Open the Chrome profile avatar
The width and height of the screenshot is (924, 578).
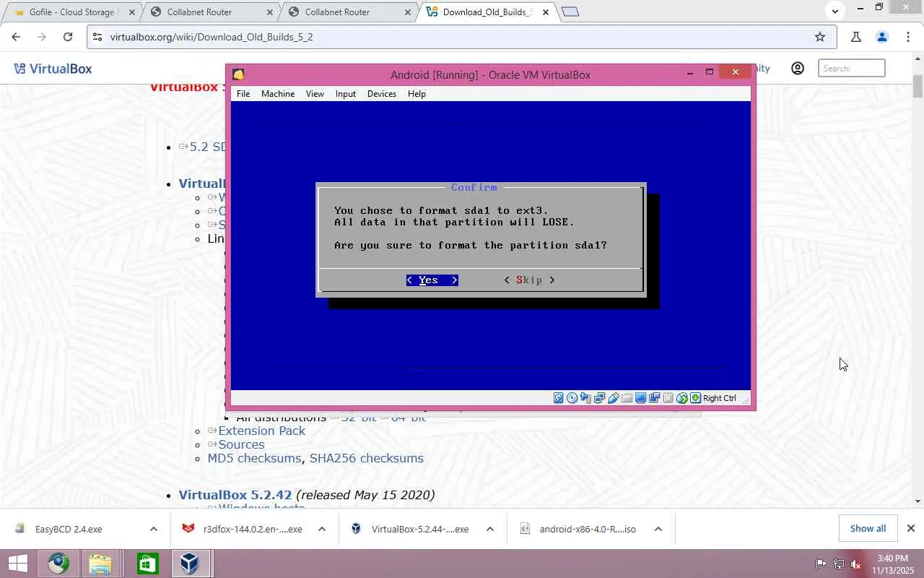(x=881, y=37)
